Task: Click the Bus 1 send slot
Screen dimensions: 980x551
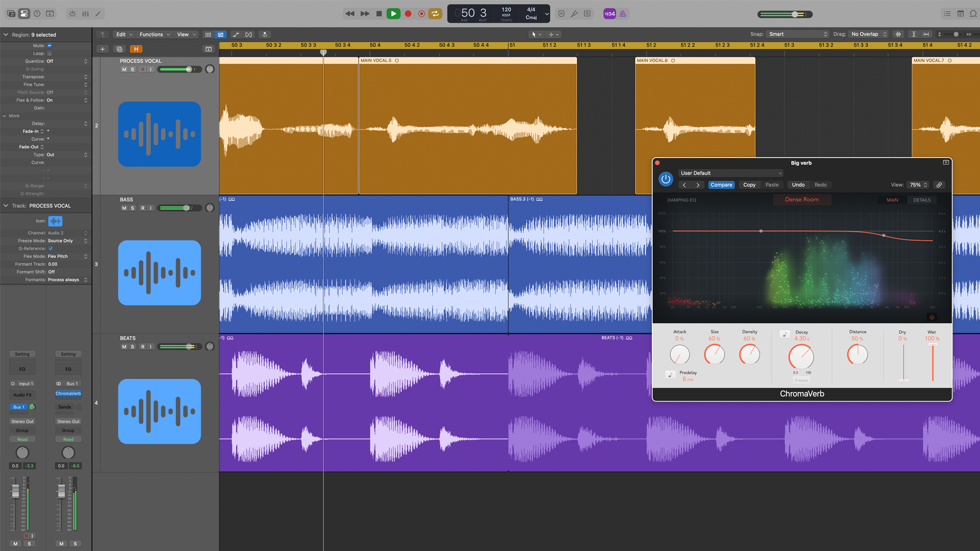Action: click(x=18, y=407)
